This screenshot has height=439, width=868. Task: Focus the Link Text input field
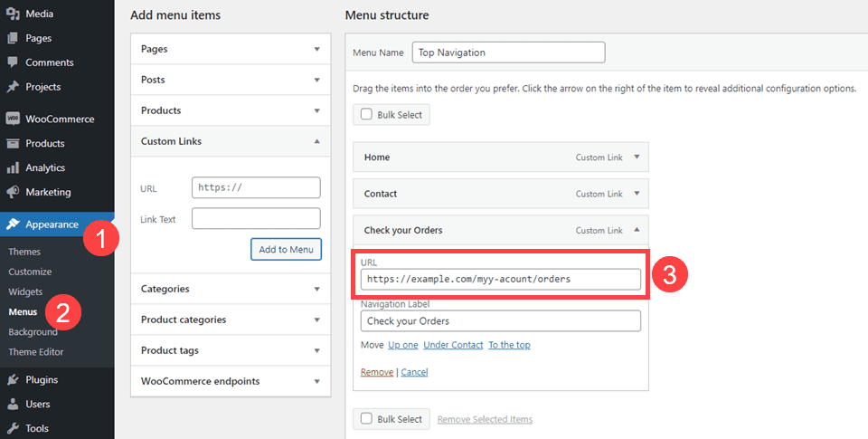[256, 218]
